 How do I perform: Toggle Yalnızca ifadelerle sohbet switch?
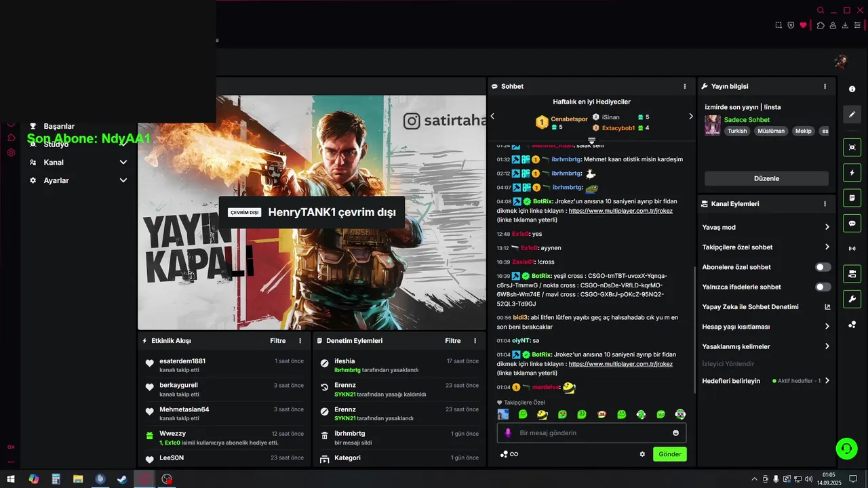pos(823,287)
